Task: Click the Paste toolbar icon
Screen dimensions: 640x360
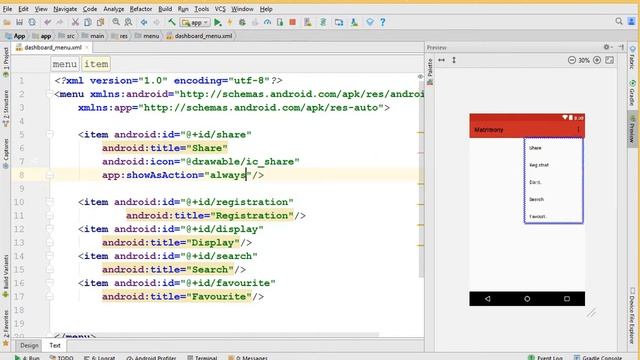Action: (100, 22)
